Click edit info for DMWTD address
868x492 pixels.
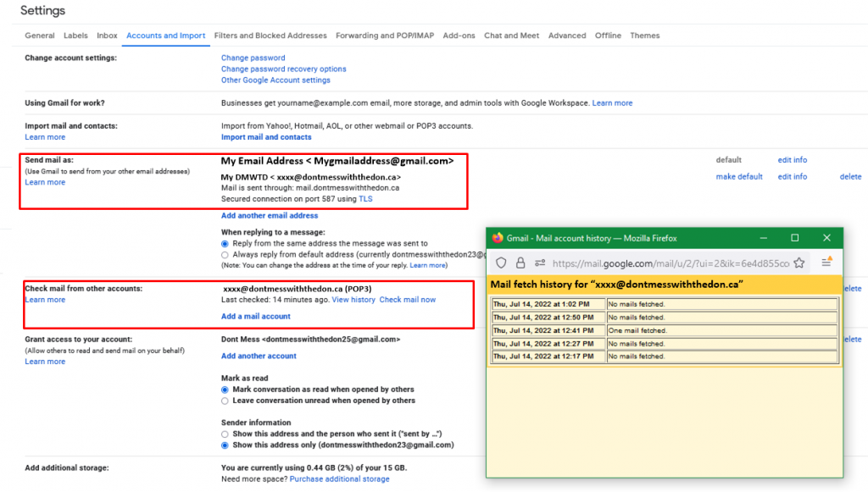(793, 177)
